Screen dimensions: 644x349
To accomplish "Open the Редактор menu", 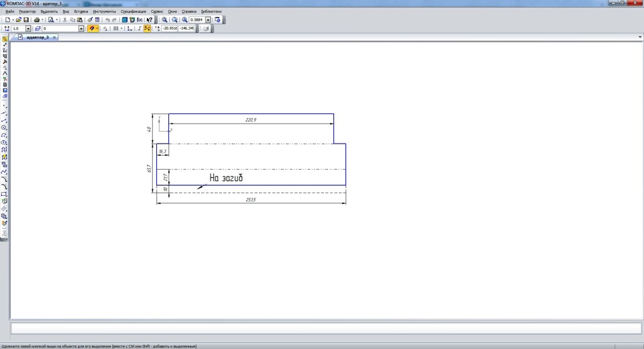I will pyautogui.click(x=27, y=11).
